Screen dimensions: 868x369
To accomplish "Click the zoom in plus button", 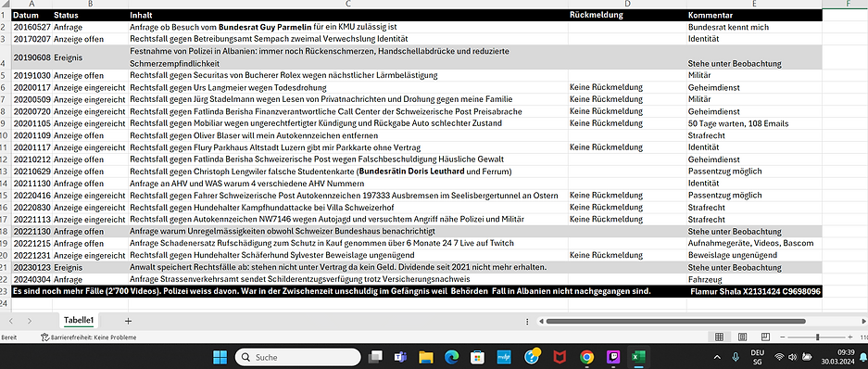I will pos(849,337).
